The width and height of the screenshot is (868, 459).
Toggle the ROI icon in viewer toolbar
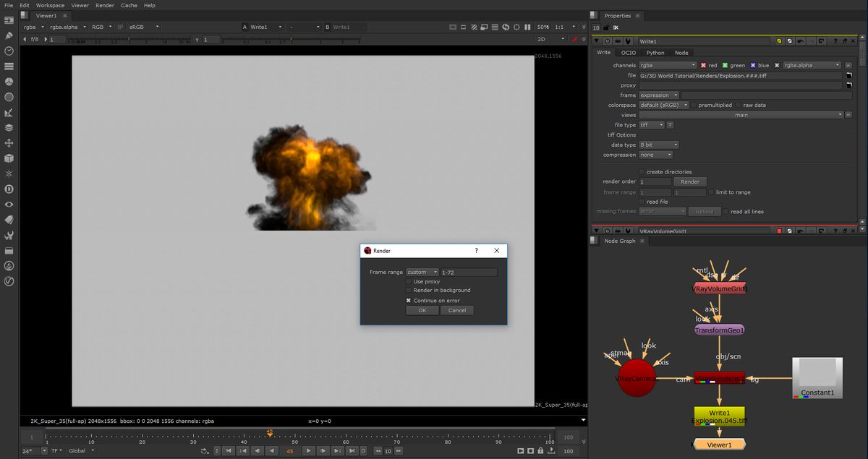coord(463,26)
